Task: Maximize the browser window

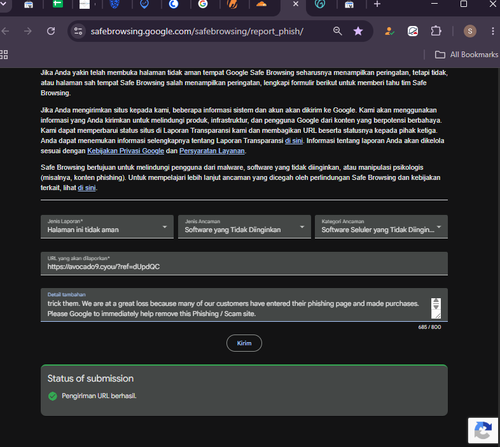Action: tap(463, 4)
